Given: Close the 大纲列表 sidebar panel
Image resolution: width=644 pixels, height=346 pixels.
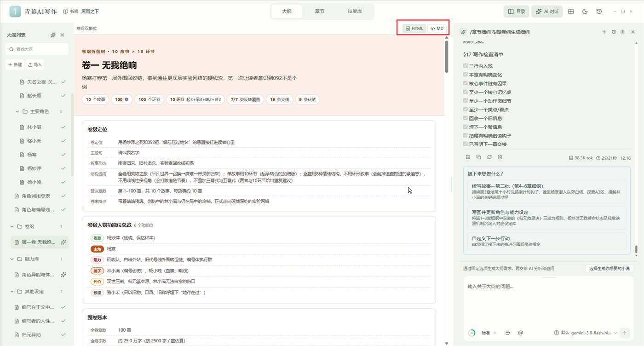Looking at the screenshot, I should click(x=63, y=35).
